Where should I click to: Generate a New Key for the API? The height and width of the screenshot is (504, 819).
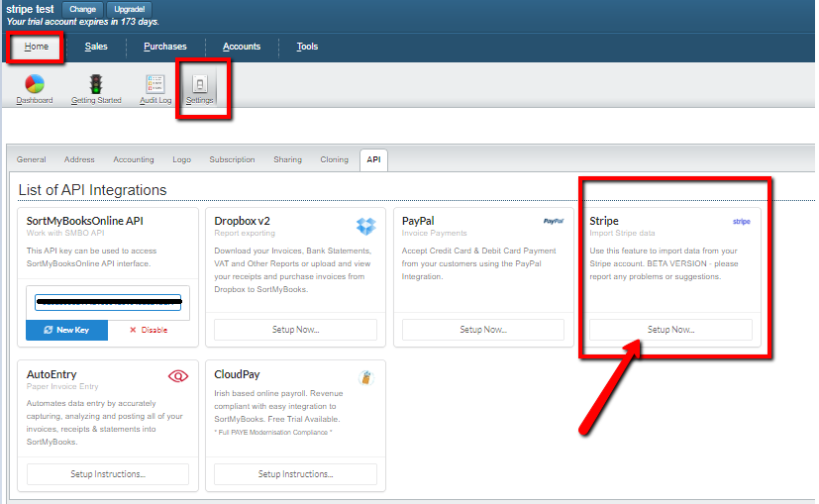pyautogui.click(x=66, y=330)
